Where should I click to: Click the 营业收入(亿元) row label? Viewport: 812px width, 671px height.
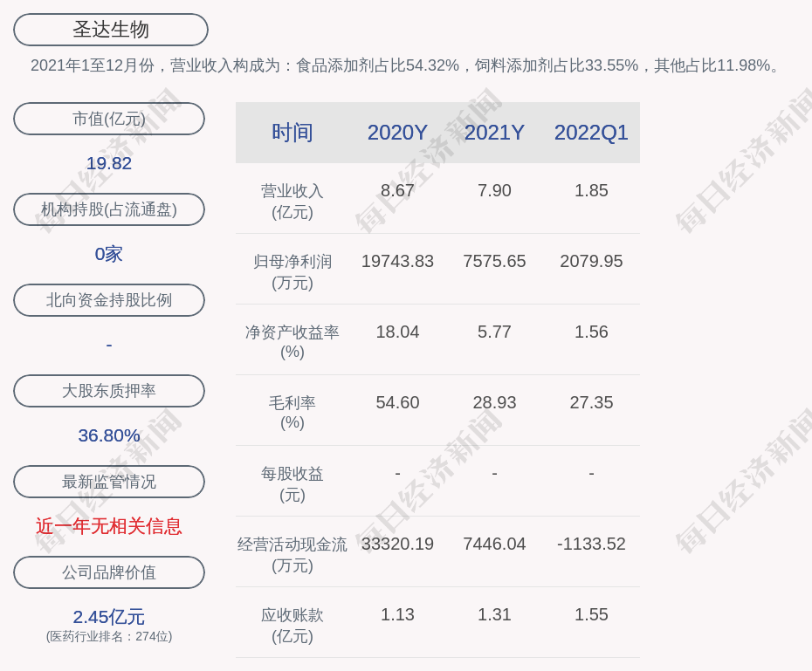point(292,202)
